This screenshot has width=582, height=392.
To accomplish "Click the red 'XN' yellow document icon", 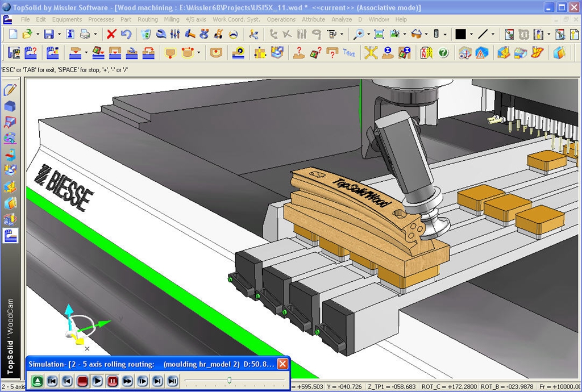I will coord(426,53).
